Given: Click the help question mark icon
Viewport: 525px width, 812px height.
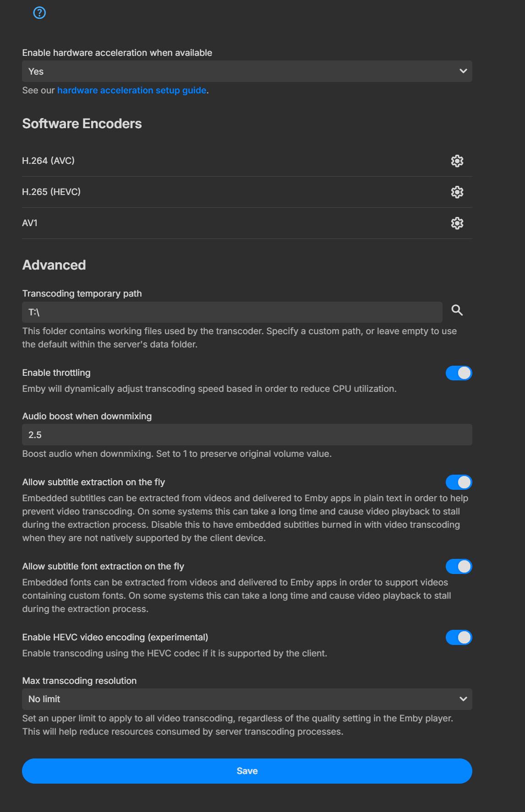Looking at the screenshot, I should [40, 13].
